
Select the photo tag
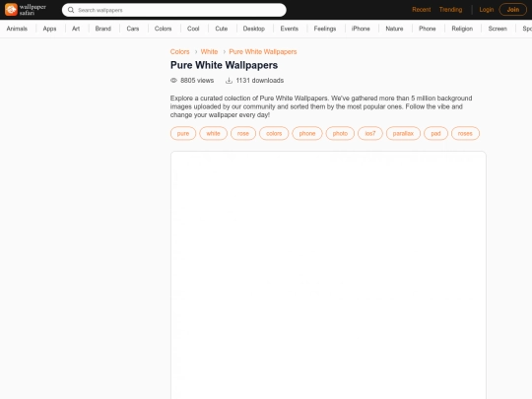tap(340, 133)
